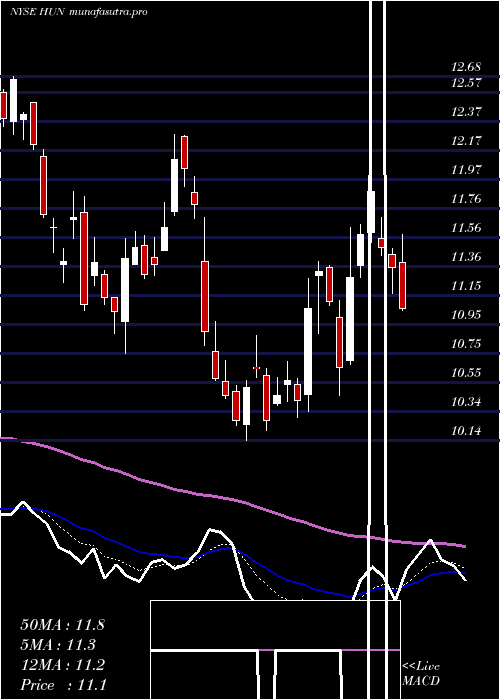The width and height of the screenshot is (500, 700).
Task: Select the 12.57 price level label
Action: tap(467, 83)
